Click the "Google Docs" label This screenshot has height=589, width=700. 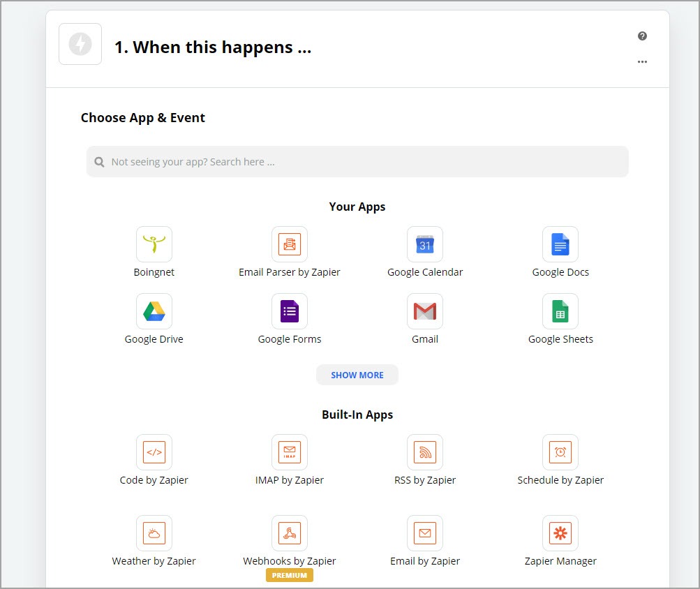tap(560, 272)
